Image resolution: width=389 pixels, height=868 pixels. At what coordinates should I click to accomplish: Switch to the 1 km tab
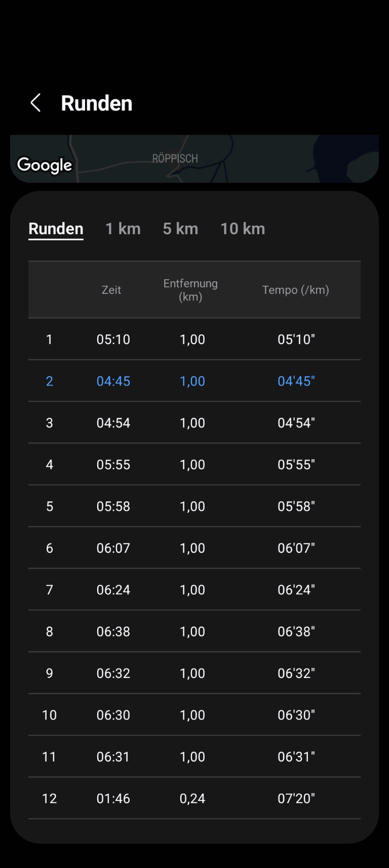(x=123, y=229)
